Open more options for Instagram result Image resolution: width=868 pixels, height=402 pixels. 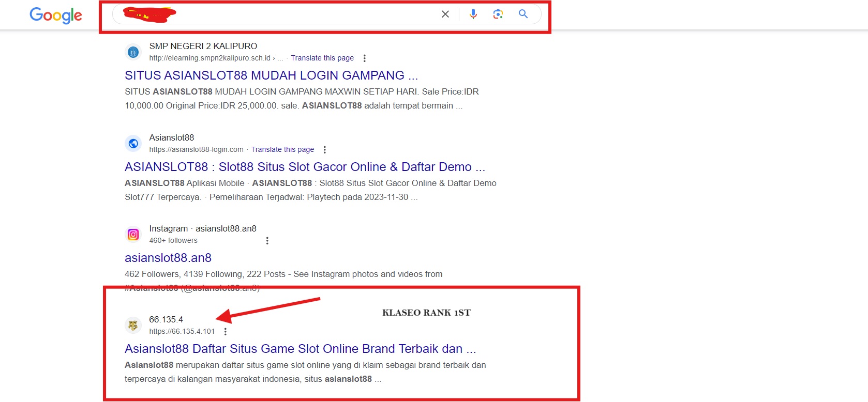(267, 241)
